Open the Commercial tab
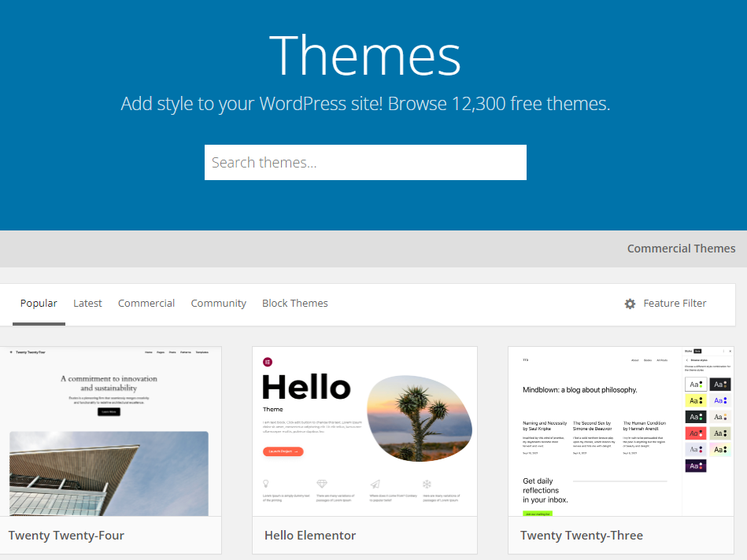The height and width of the screenshot is (560, 747). pyautogui.click(x=146, y=304)
